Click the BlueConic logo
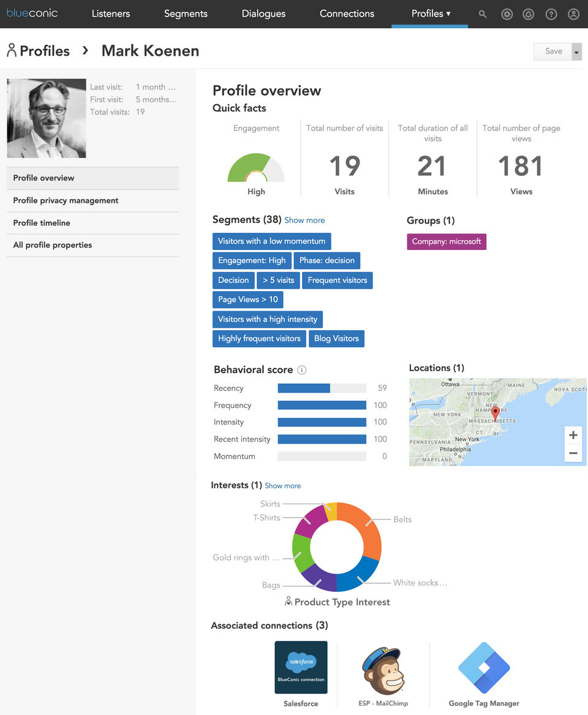This screenshot has height=715, width=588. pos(32,13)
